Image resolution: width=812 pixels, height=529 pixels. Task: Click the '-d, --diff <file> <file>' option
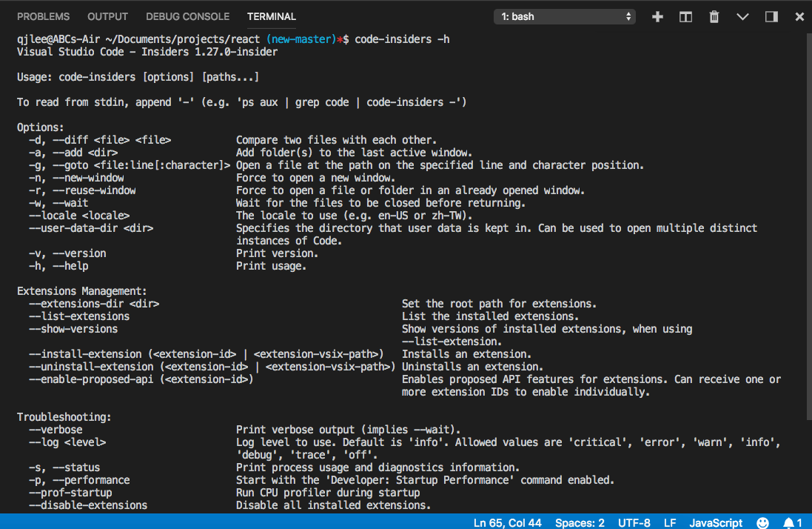(x=100, y=140)
